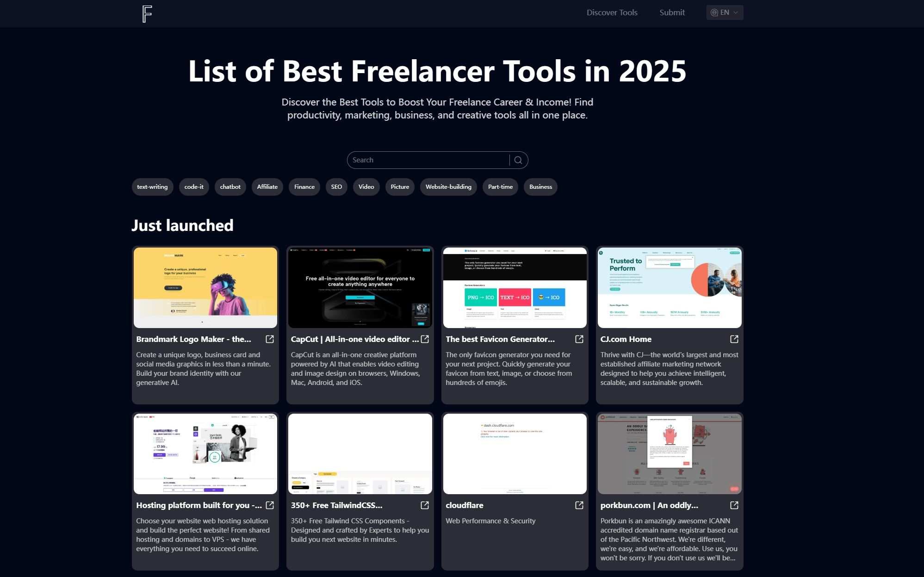Open CapCut via its external link icon

(x=425, y=339)
